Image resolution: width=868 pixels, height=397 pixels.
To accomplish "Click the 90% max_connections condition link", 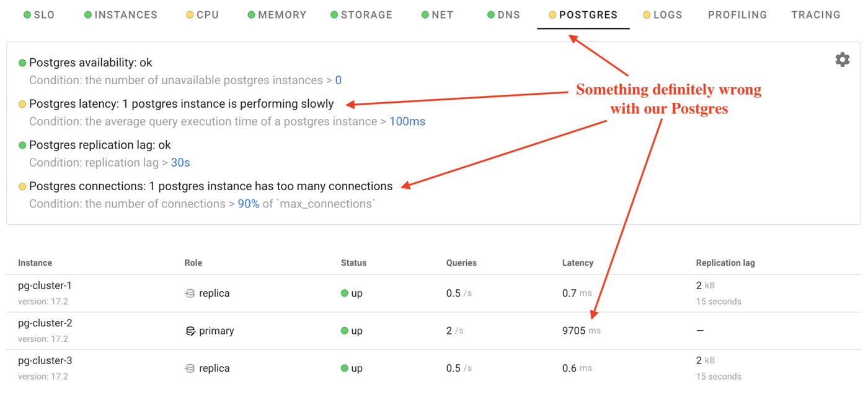I will 249,203.
